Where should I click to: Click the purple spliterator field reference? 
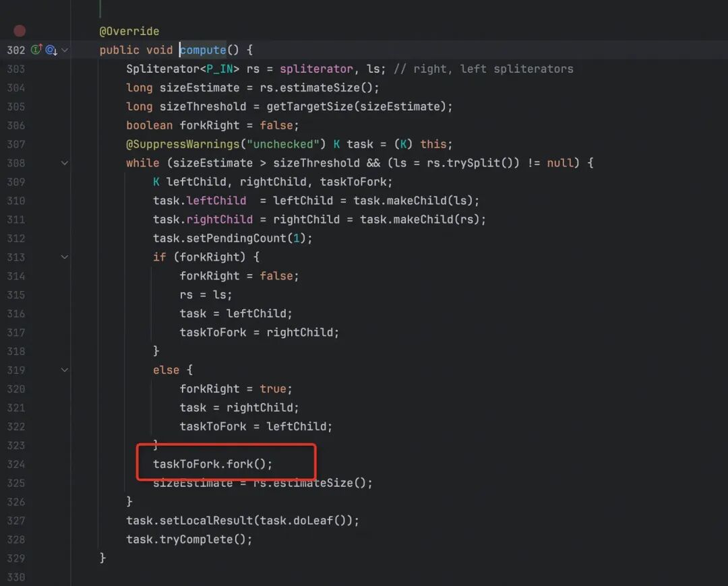coord(316,69)
